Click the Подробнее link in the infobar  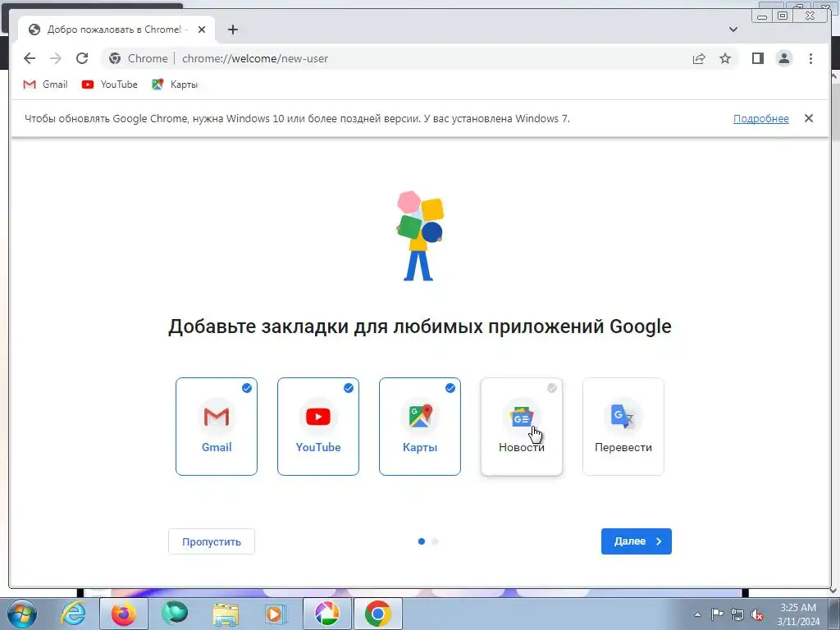point(760,118)
